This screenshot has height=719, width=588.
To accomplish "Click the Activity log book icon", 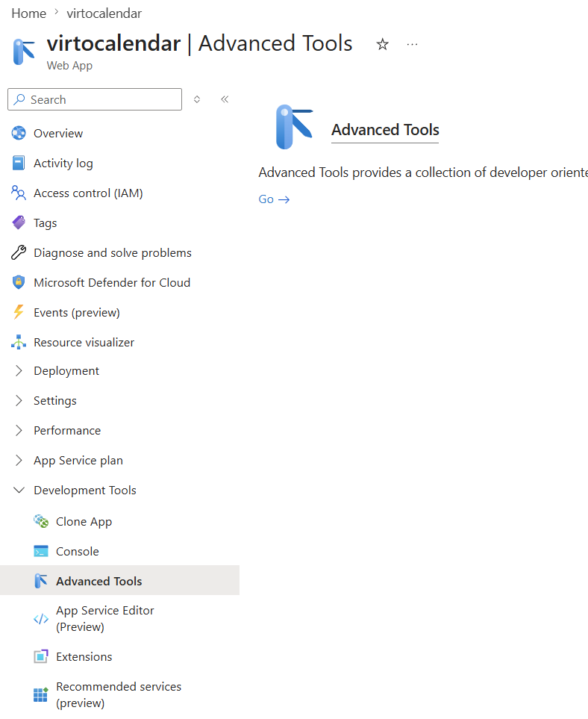I will tap(19, 163).
